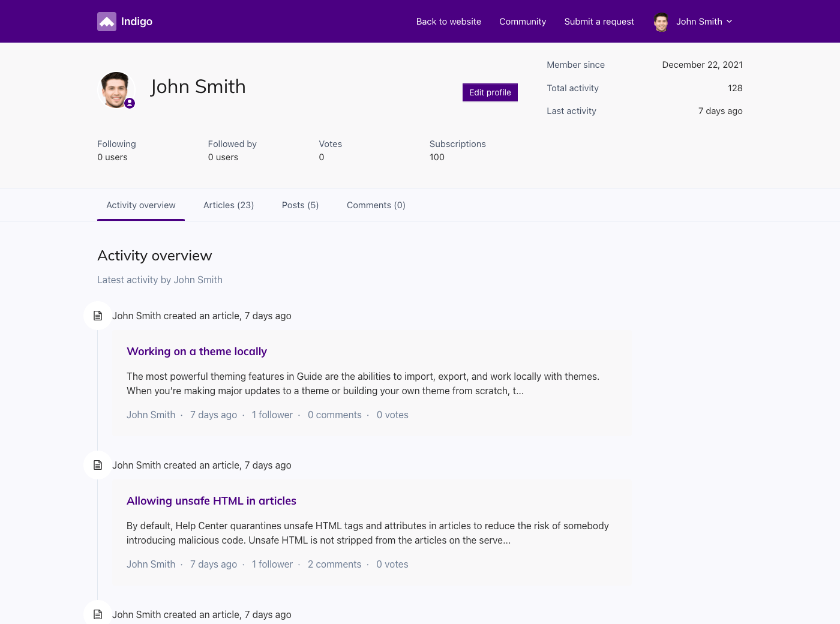Click the total activity value 128
Image resolution: width=840 pixels, height=624 pixels.
pos(735,88)
